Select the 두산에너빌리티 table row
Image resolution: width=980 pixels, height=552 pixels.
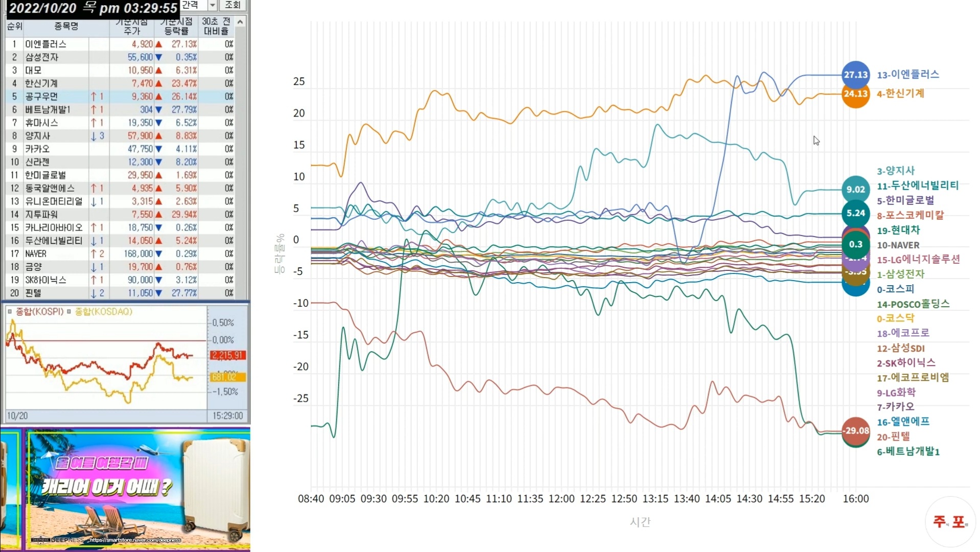(120, 241)
